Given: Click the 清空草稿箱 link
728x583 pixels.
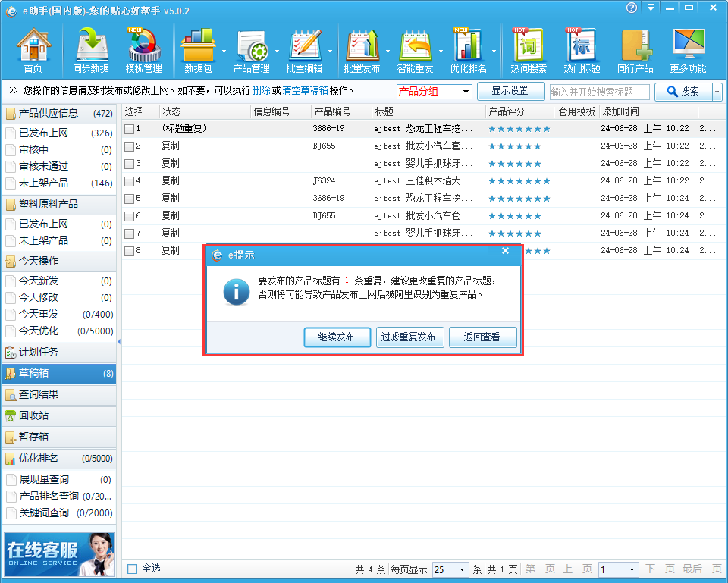Looking at the screenshot, I should click(305, 90).
